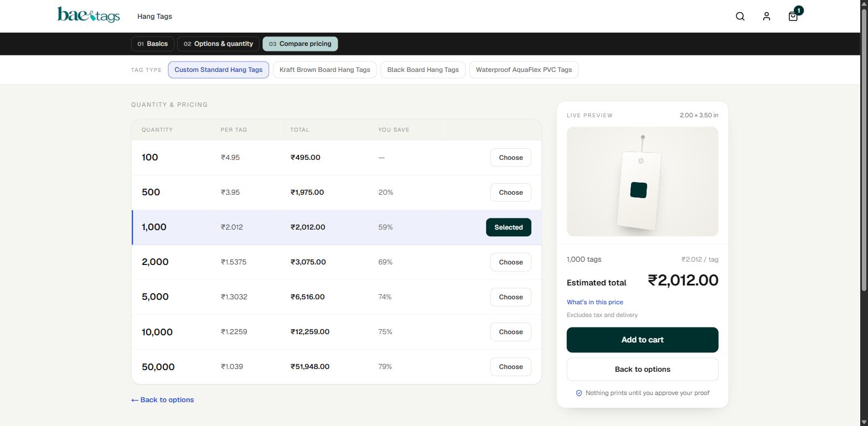
Task: Click the ₹1.3032 per tag price
Action: (x=234, y=297)
